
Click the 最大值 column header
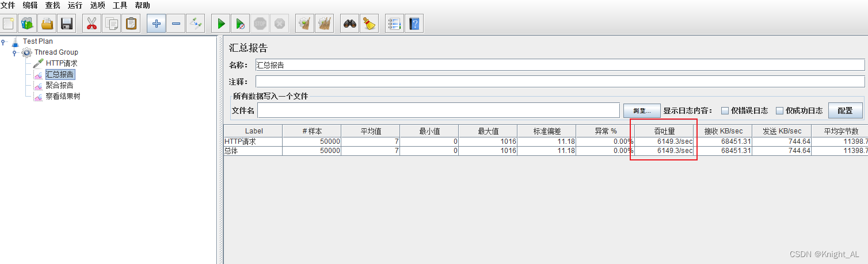[x=488, y=131]
